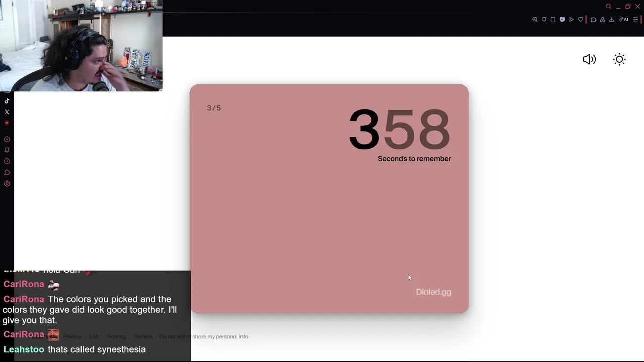The width and height of the screenshot is (644, 362).
Task: Click the Lab footer link
Action: tap(94, 337)
